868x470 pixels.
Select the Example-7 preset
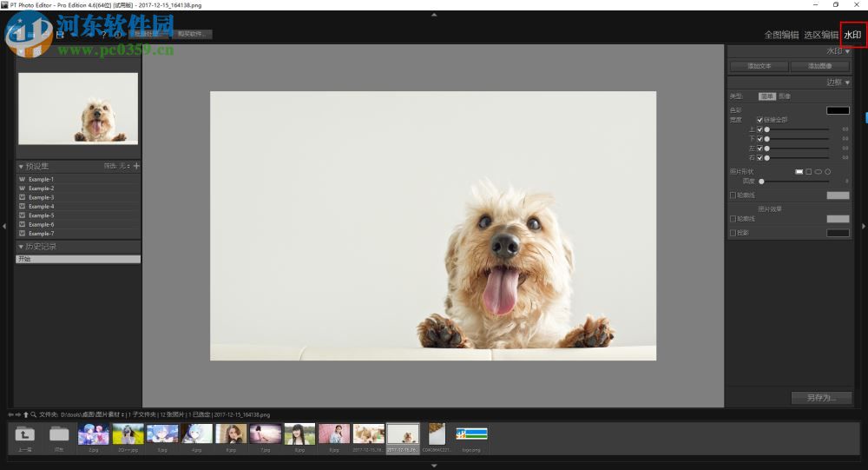click(77, 234)
